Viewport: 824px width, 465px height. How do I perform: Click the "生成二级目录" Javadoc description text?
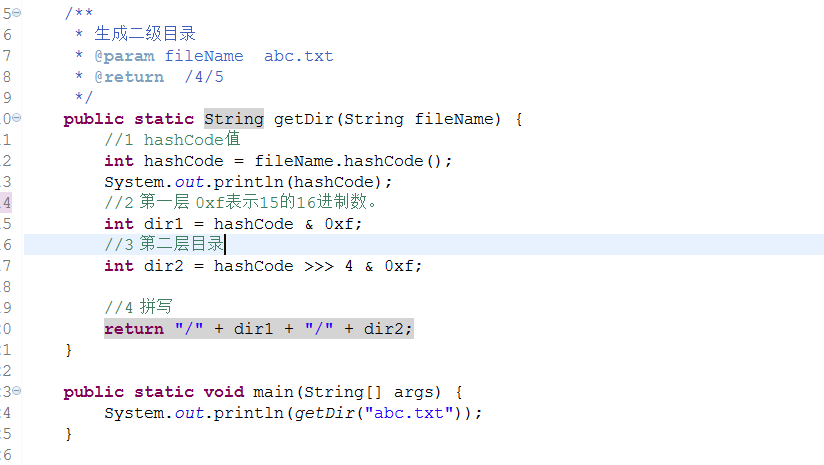click(145, 34)
